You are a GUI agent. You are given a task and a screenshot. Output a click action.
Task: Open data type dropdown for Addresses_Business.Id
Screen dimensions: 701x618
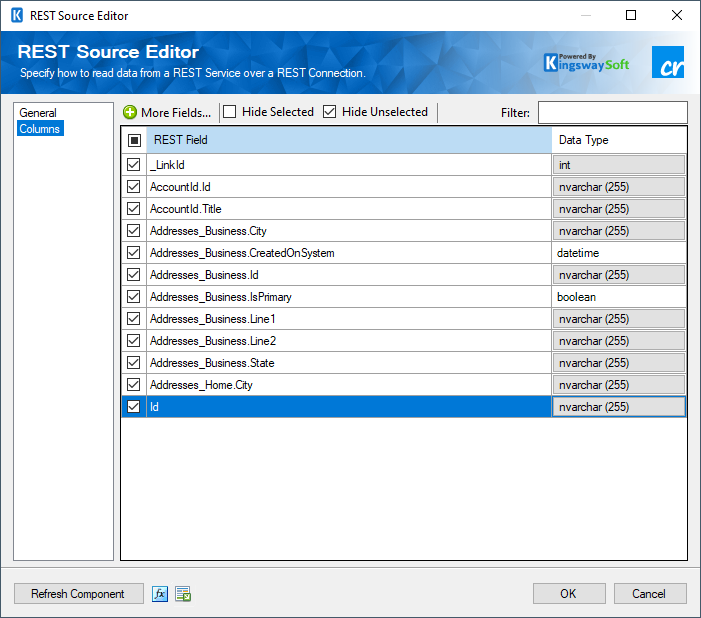[619, 275]
